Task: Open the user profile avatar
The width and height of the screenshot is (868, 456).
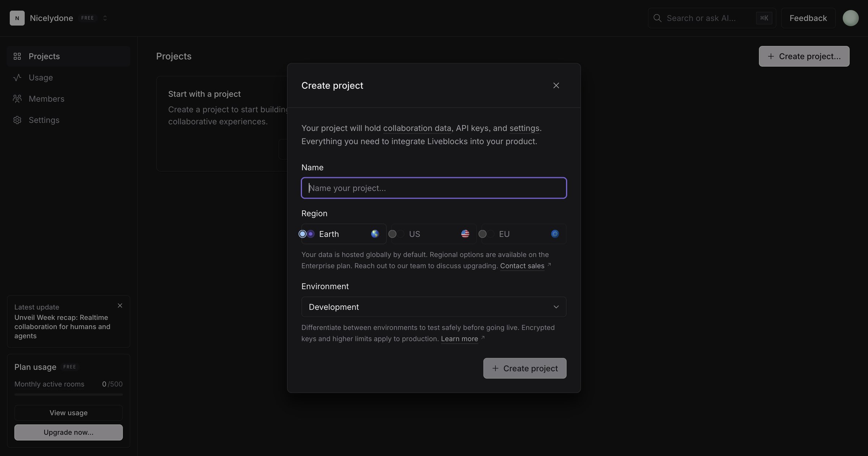Action: tap(851, 18)
